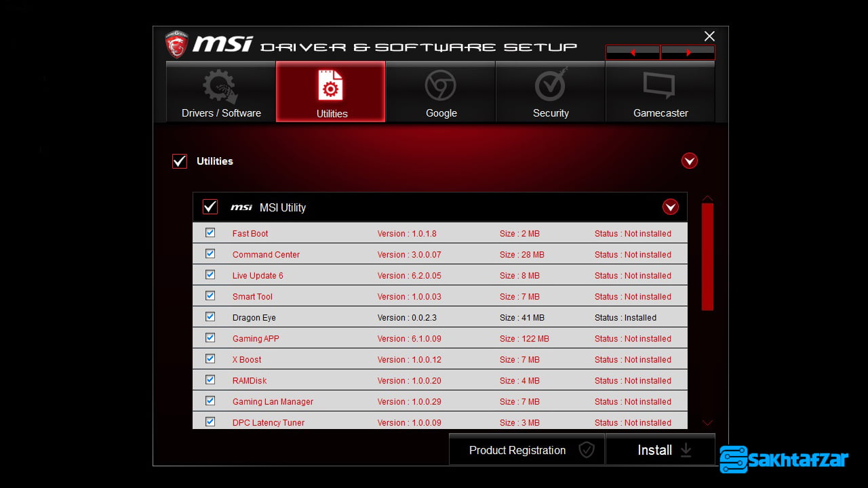Click the Drivers / Software gear icon
This screenshot has height=488, width=868.
[x=220, y=87]
